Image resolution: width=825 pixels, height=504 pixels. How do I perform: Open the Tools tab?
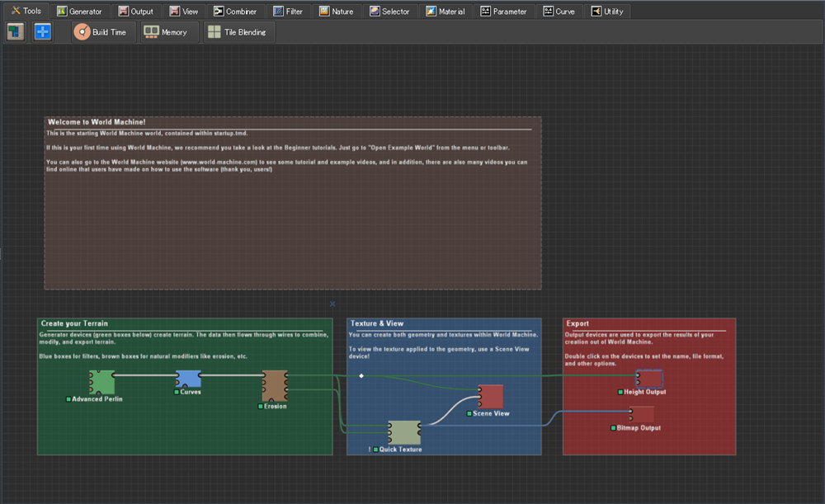pyautogui.click(x=26, y=11)
